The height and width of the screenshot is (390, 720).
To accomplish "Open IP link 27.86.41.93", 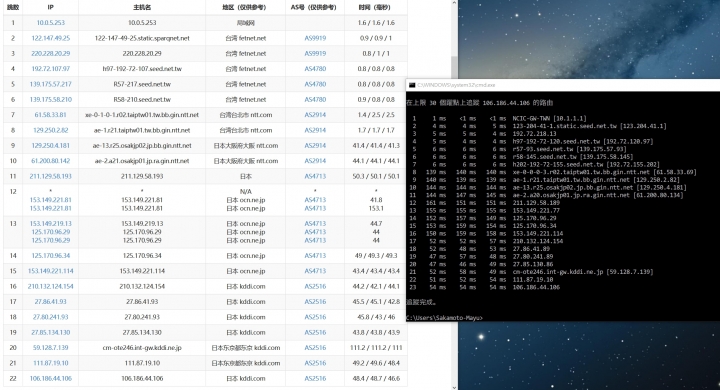I will [x=51, y=302].
